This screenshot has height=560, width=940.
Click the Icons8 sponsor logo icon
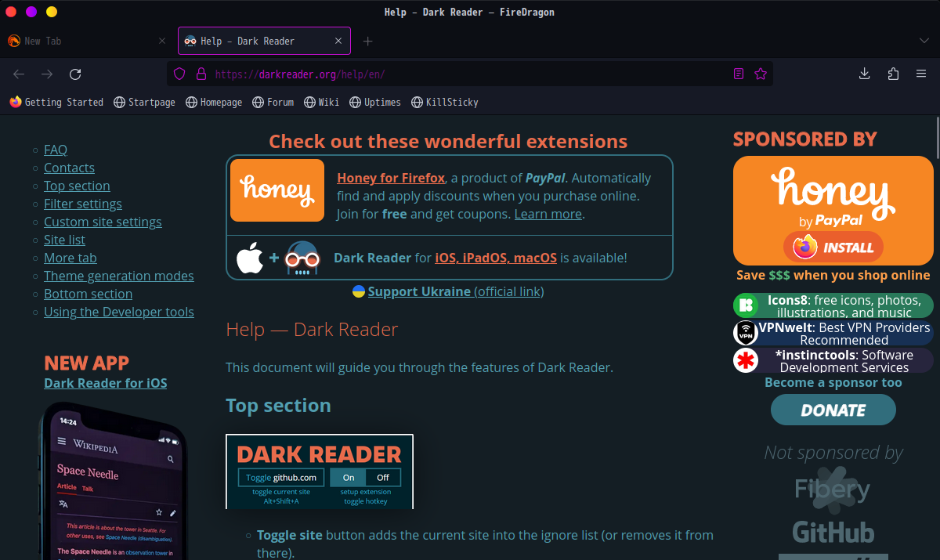coord(745,305)
